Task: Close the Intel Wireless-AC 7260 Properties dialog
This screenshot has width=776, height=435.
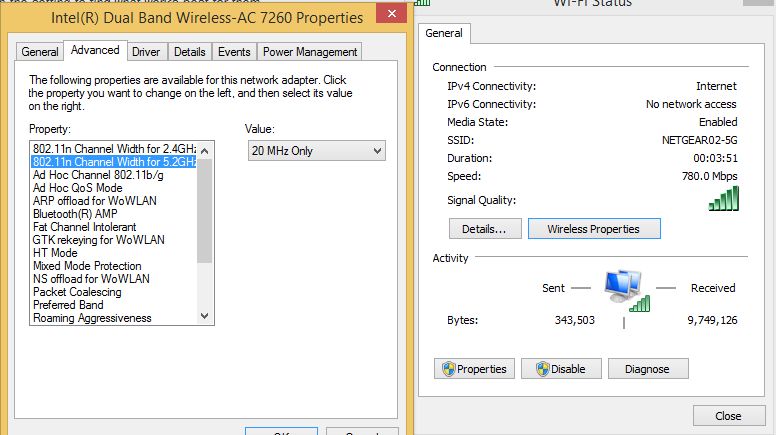Action: coord(391,13)
